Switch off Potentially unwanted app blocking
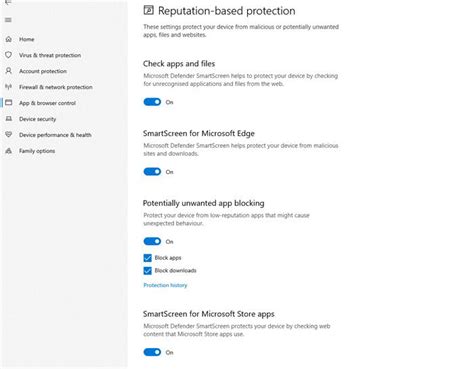 click(x=152, y=241)
